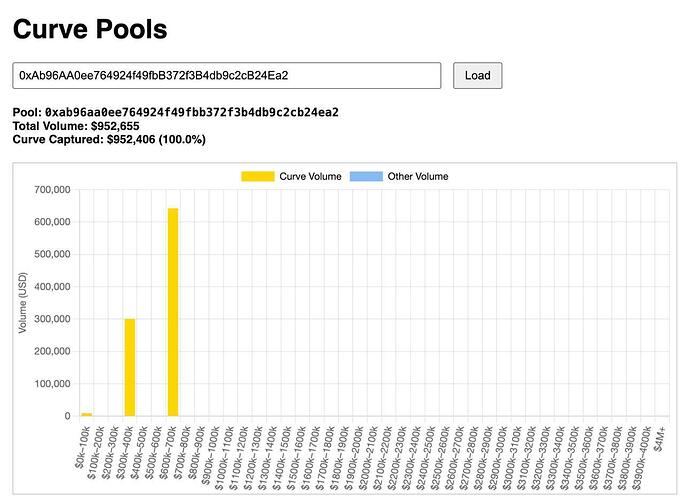
Task: Click the 600,000 y-axis label
Action: click(52, 222)
